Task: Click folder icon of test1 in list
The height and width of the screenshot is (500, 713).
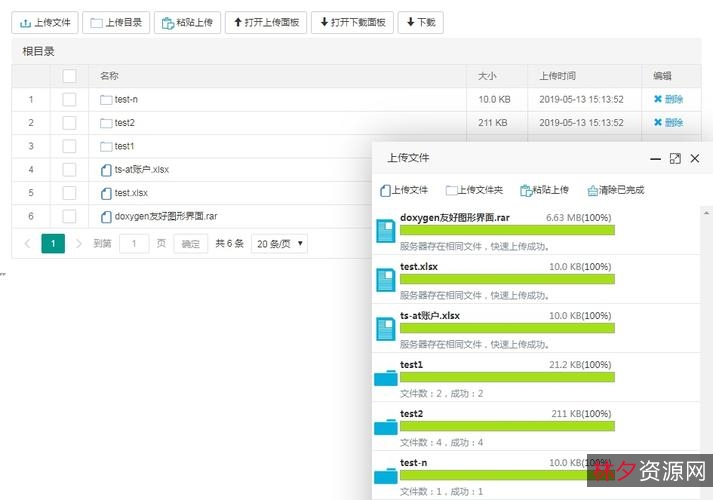Action: pos(106,146)
